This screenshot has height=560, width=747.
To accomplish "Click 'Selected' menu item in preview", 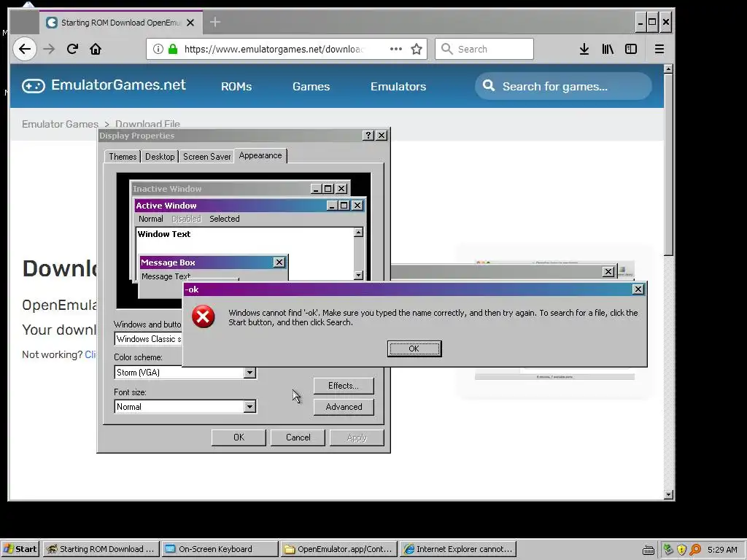I will tap(225, 219).
